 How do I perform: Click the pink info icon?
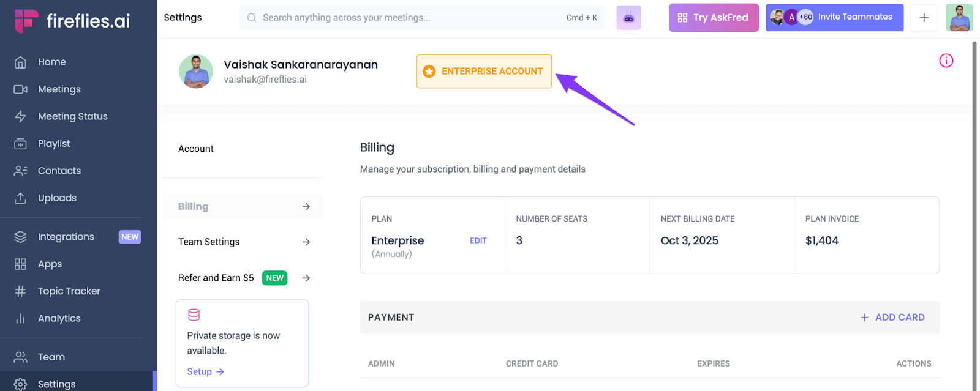[946, 61]
